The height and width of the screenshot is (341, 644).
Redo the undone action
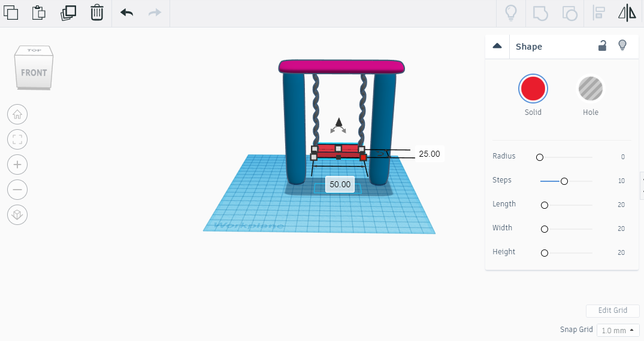tap(155, 13)
